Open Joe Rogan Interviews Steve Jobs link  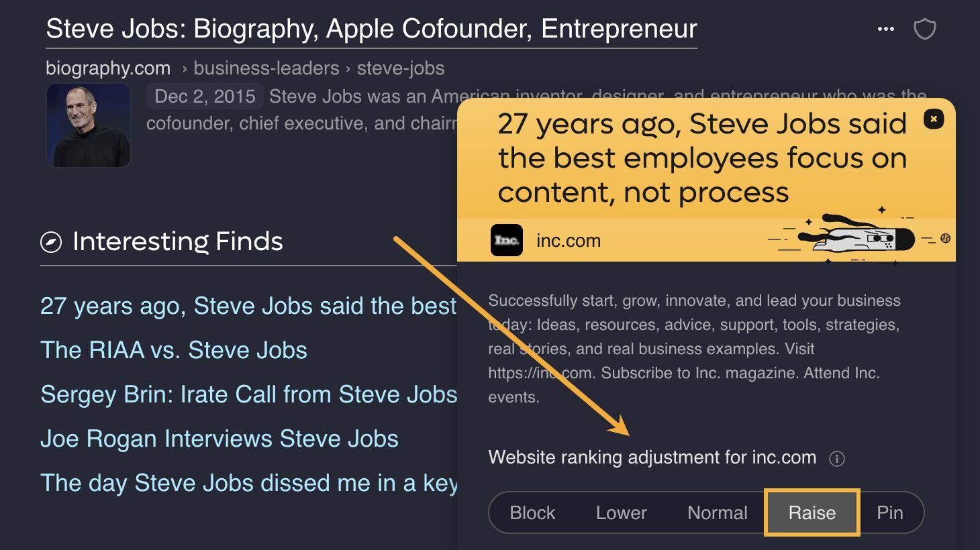pyautogui.click(x=219, y=439)
